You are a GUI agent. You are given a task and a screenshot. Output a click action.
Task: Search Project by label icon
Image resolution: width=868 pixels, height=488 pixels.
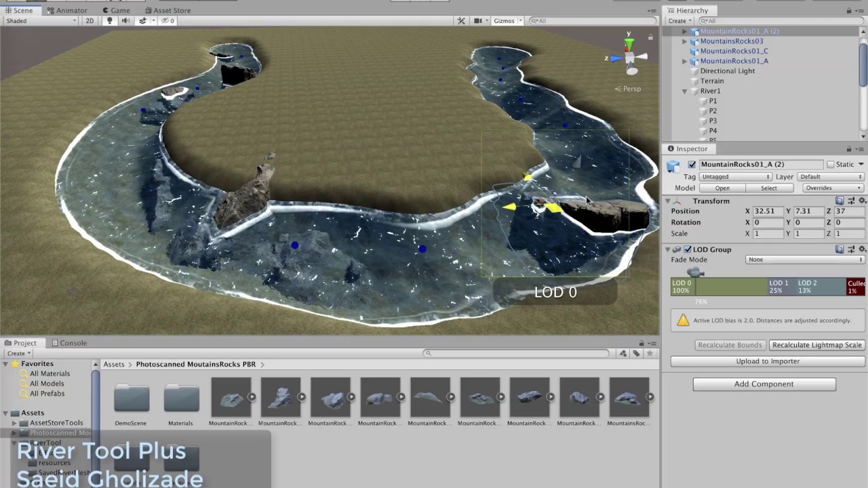coord(636,353)
